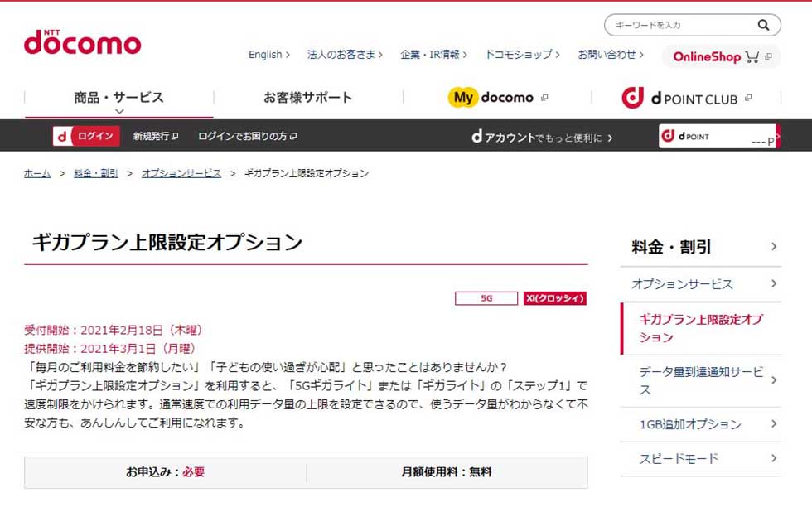Open ログインでお困りの方 link
812x517 pixels.
tap(247, 136)
